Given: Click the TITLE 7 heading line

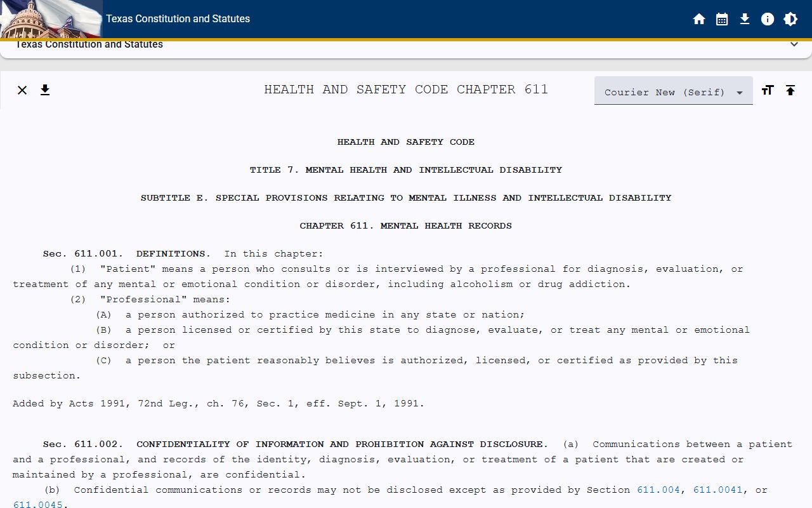Looking at the screenshot, I should [406, 170].
